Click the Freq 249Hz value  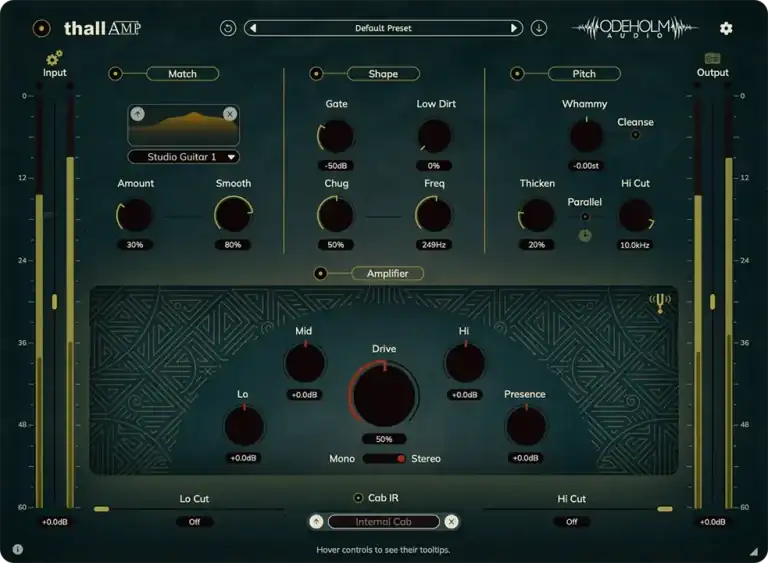pos(433,245)
